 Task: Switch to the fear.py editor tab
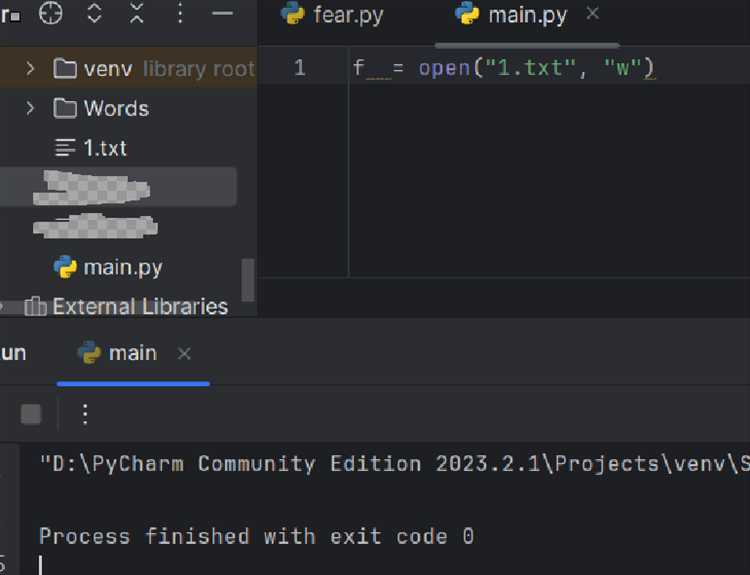333,14
